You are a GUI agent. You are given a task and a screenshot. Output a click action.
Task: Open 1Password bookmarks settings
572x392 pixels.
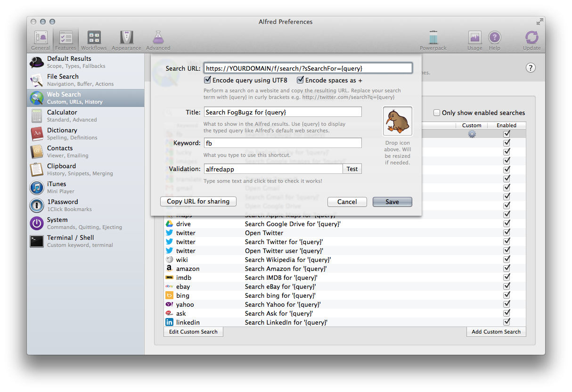click(x=85, y=205)
